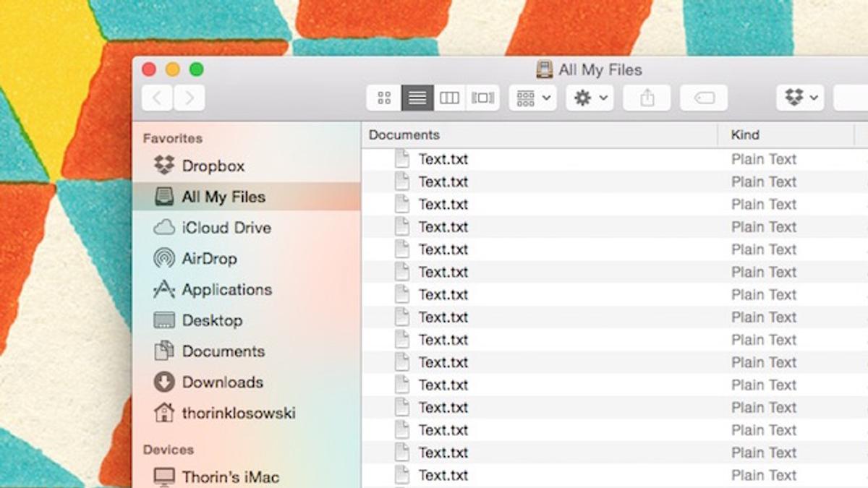Select the first Text.txt file
Image resolution: width=868 pixels, height=488 pixels.
(443, 159)
